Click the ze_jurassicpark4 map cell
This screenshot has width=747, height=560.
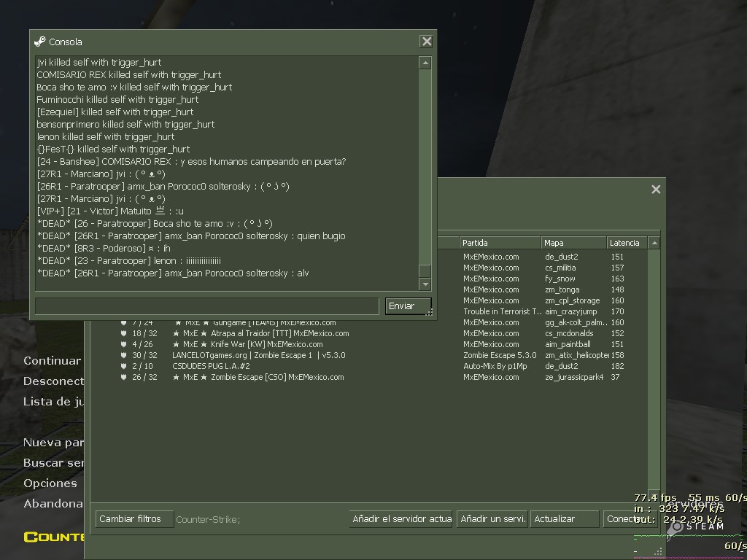click(x=574, y=377)
